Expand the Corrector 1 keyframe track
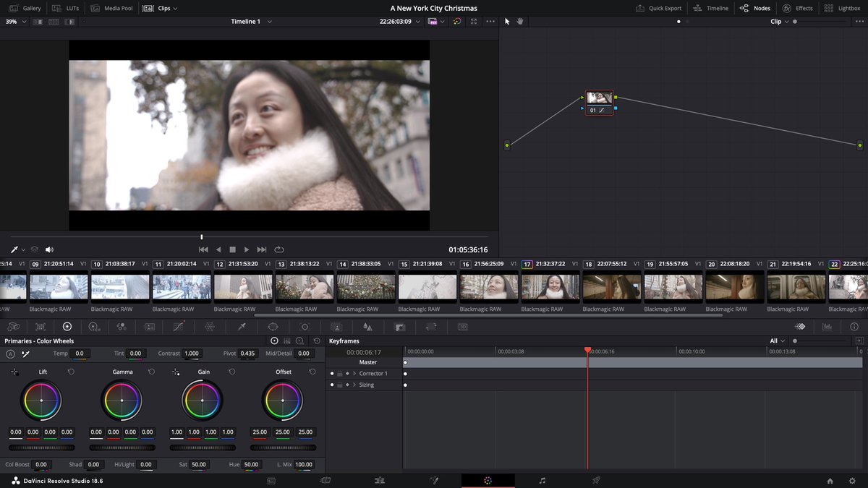 [x=354, y=374]
